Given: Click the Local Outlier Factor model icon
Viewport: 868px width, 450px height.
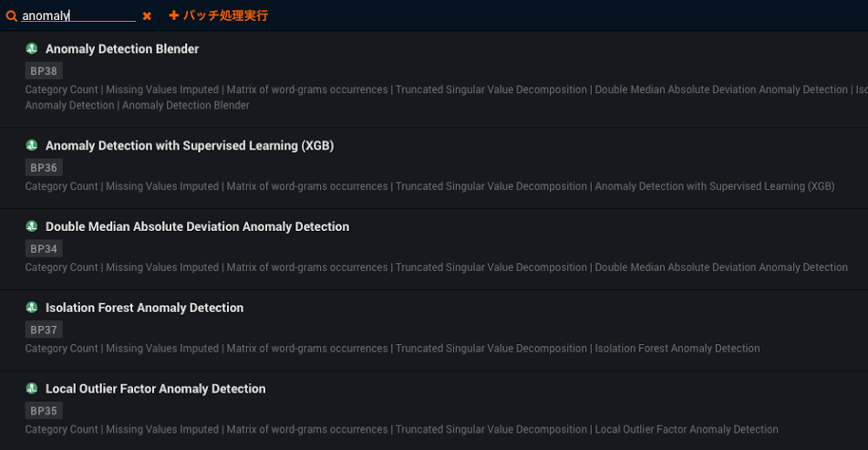Looking at the screenshot, I should (x=32, y=388).
